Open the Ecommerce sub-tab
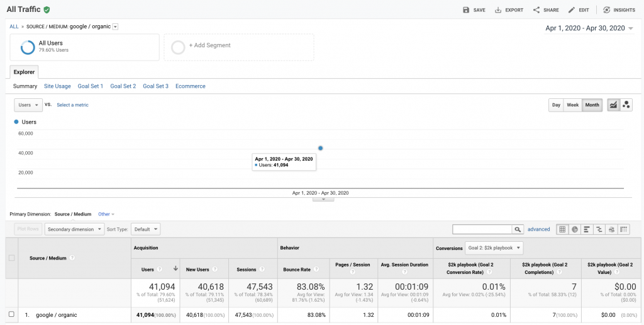 click(x=191, y=86)
